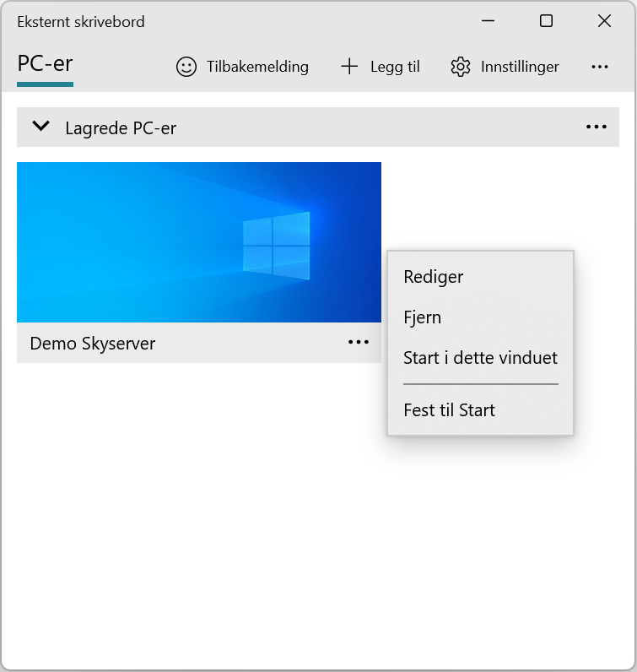Minimize the Eksternt skrivebord window

488,21
